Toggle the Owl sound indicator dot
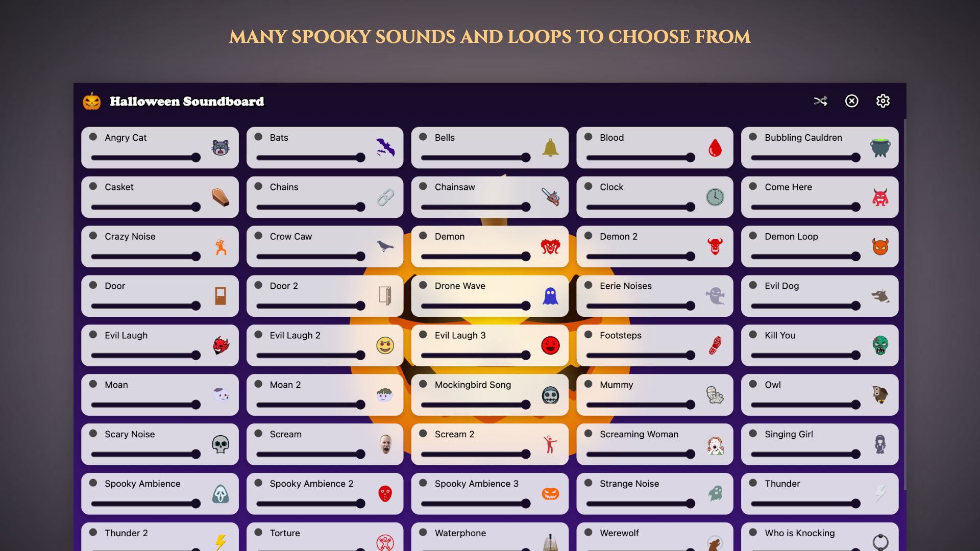Viewport: 980px width, 551px height. pos(753,384)
